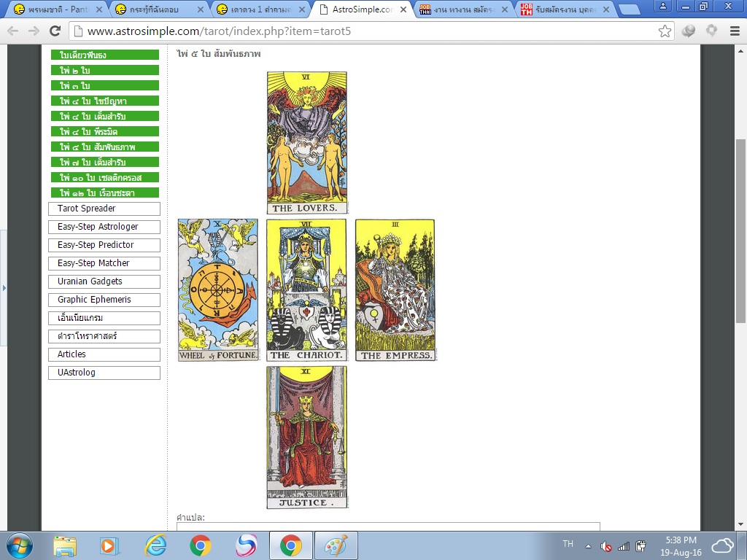Open the ไพ่ ๓ ใบ spread
The width and height of the screenshot is (747, 560).
click(105, 85)
